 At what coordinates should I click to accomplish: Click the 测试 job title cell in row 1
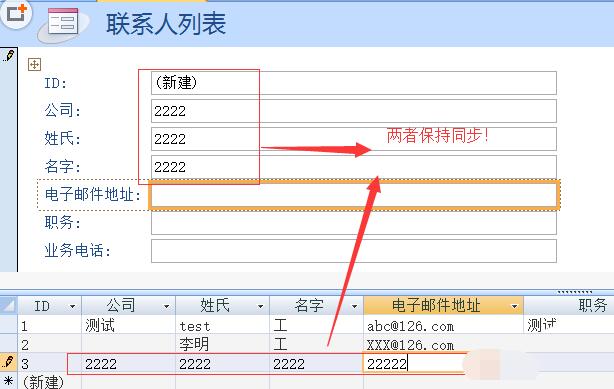[569, 325]
